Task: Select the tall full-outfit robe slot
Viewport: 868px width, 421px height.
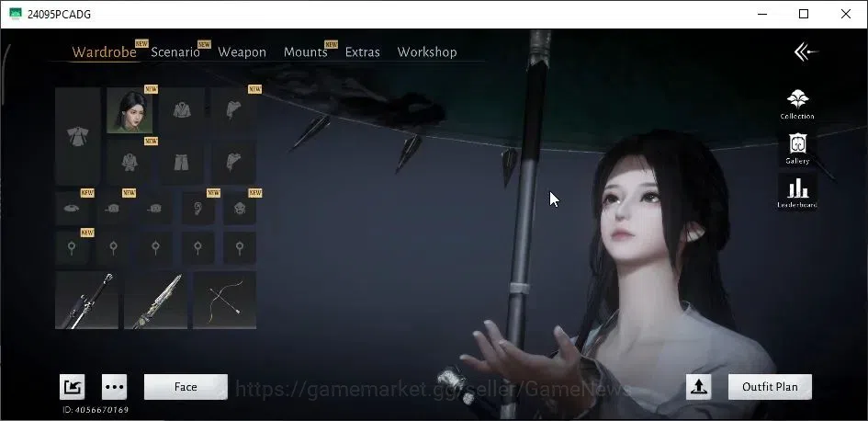Action: [77, 136]
